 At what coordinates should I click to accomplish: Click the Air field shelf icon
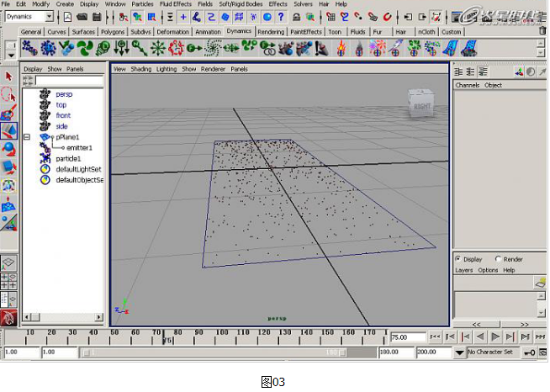85,48
